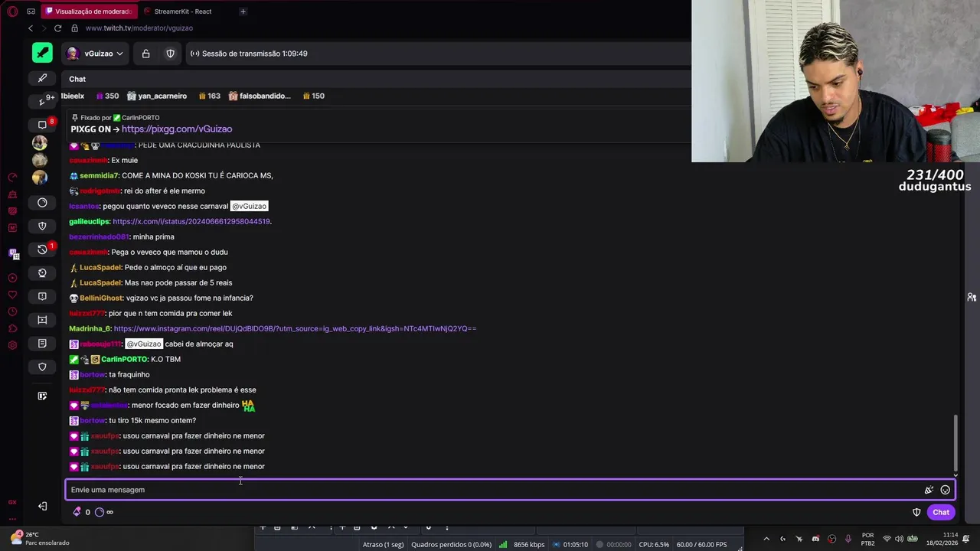Click username LucaSpadel on Pede o almoço message

tap(100, 267)
